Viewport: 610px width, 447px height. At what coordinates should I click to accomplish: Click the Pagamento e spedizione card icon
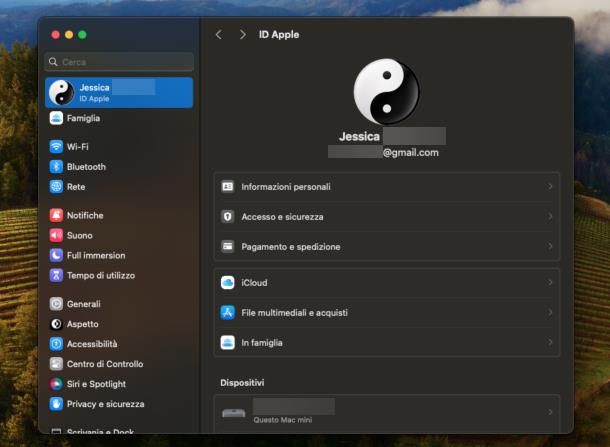coord(228,247)
